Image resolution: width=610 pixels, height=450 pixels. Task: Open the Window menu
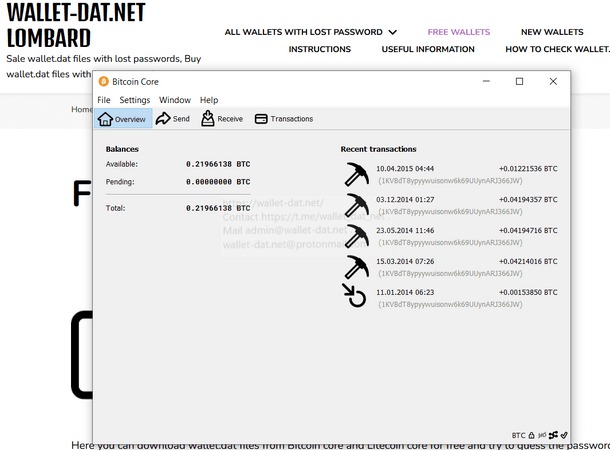(x=175, y=100)
